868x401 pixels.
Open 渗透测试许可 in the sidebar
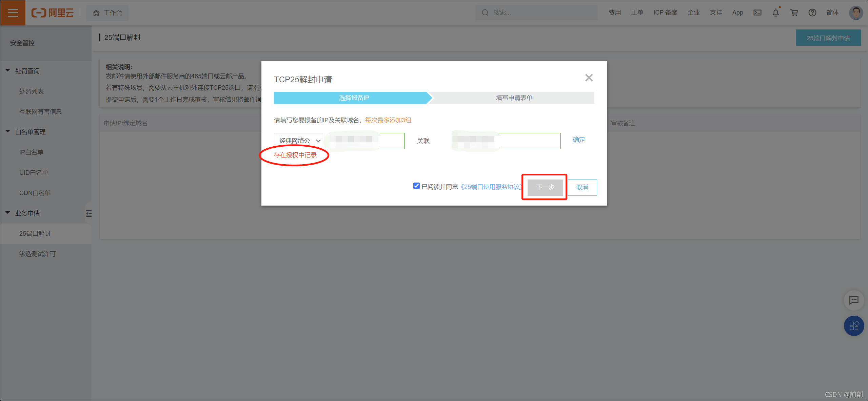(37, 254)
